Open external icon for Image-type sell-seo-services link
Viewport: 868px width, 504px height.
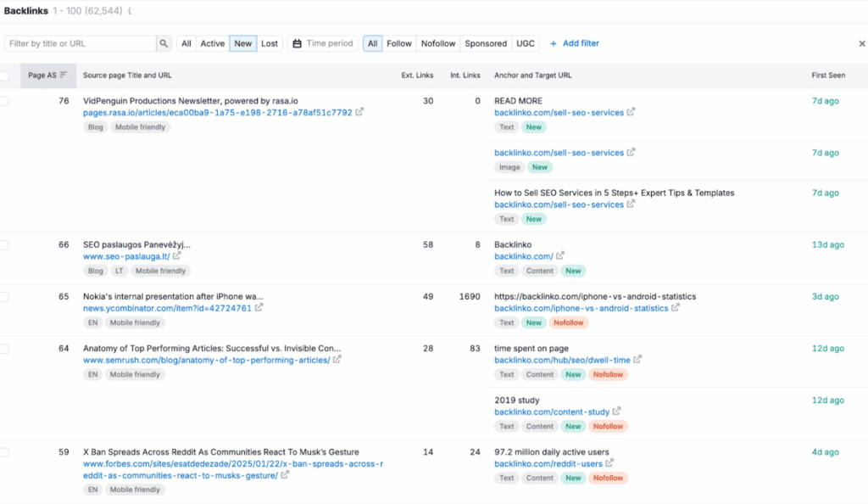click(631, 152)
